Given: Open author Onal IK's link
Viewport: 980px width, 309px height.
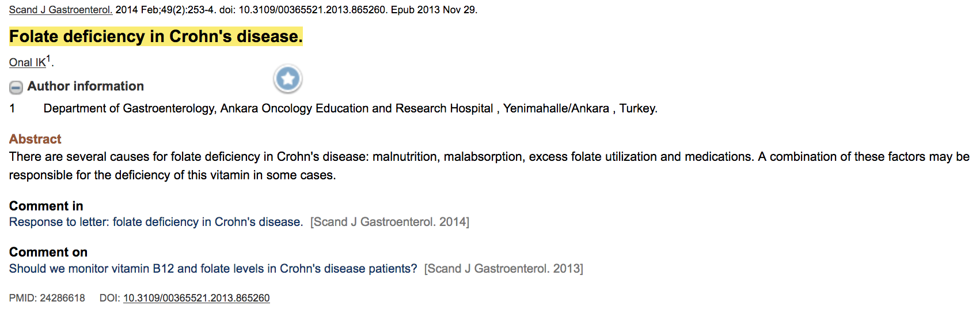Looking at the screenshot, I should pos(27,63).
